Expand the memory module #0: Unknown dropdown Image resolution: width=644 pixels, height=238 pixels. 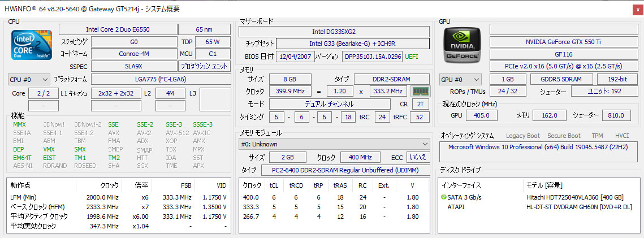334,144
